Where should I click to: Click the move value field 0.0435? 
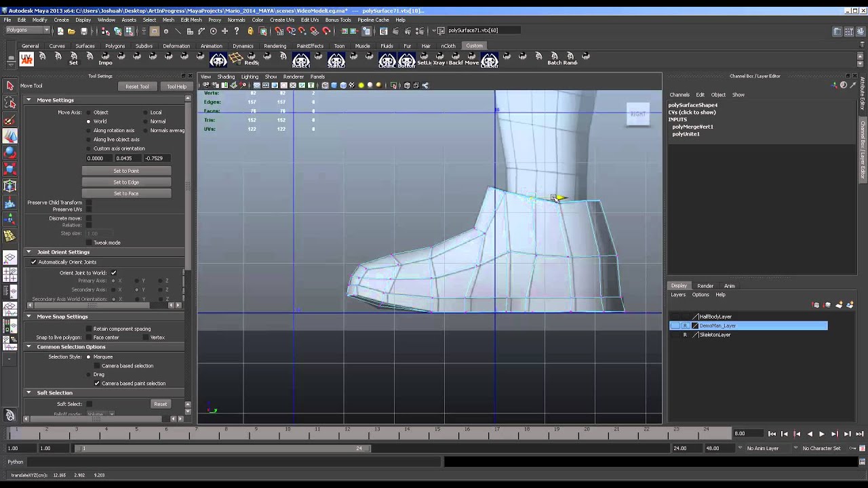127,158
